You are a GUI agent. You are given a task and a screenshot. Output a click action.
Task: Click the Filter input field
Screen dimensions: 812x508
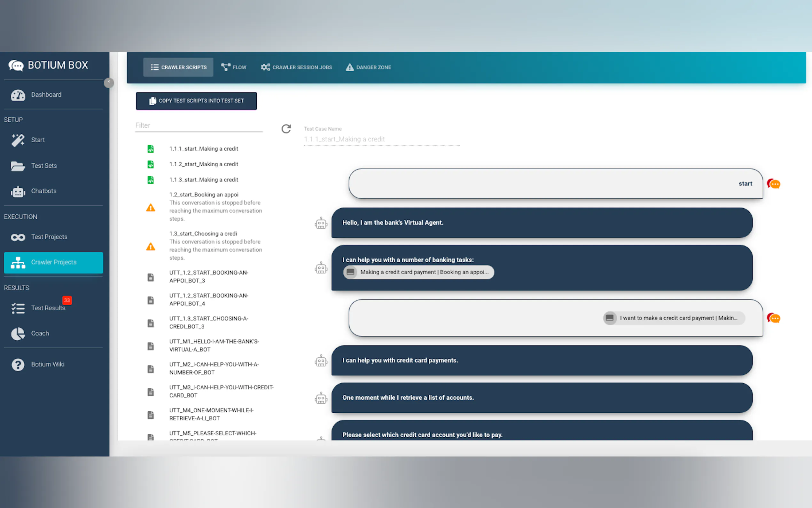pyautogui.click(x=199, y=126)
